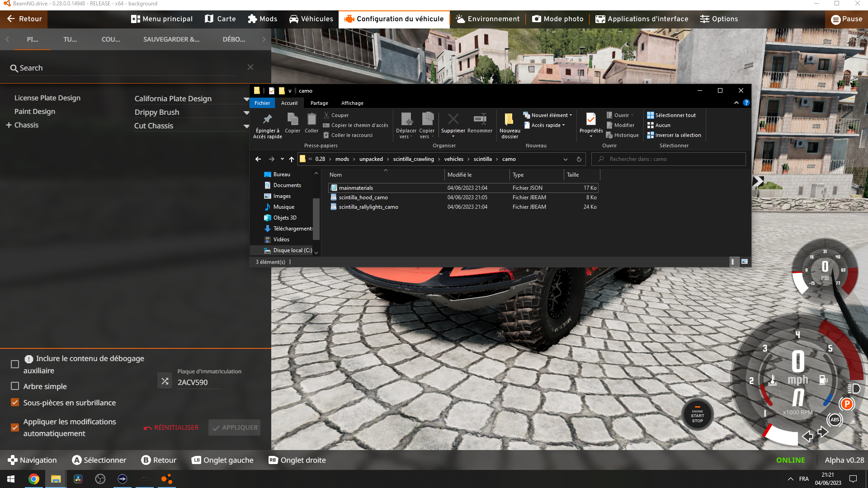Expand the Chassis tree item
Screen dimensions: 868x488
tap(9, 125)
